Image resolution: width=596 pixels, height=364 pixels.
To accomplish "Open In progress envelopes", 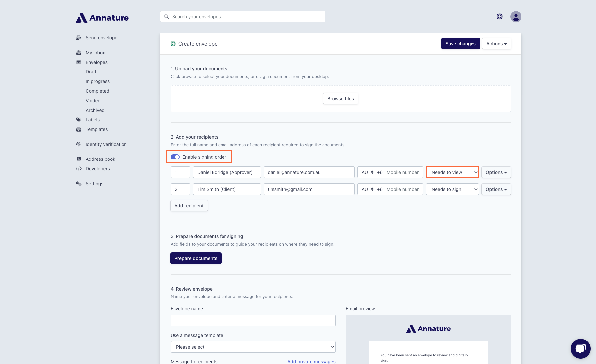I will [x=98, y=81].
